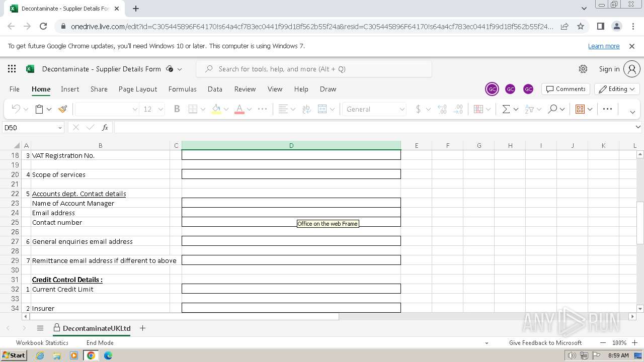Click the Find magnifier icon
This screenshot has height=362, width=644.
[552, 109]
